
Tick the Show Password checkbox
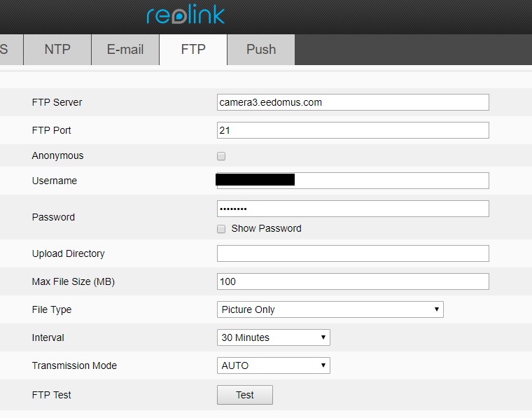221,229
